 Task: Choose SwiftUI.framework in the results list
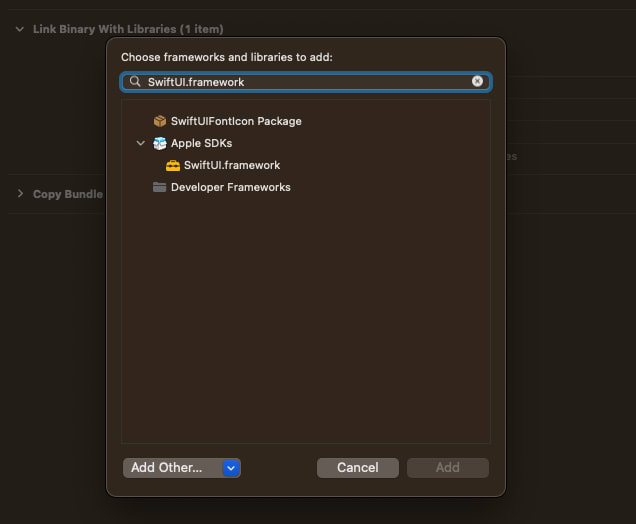pyautogui.click(x=232, y=165)
